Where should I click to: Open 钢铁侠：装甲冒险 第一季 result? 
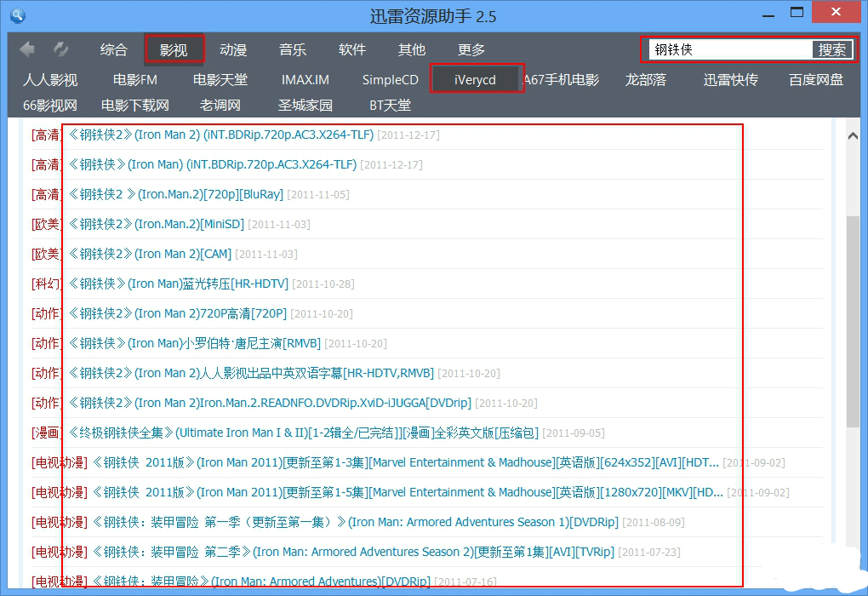pyautogui.click(x=356, y=523)
